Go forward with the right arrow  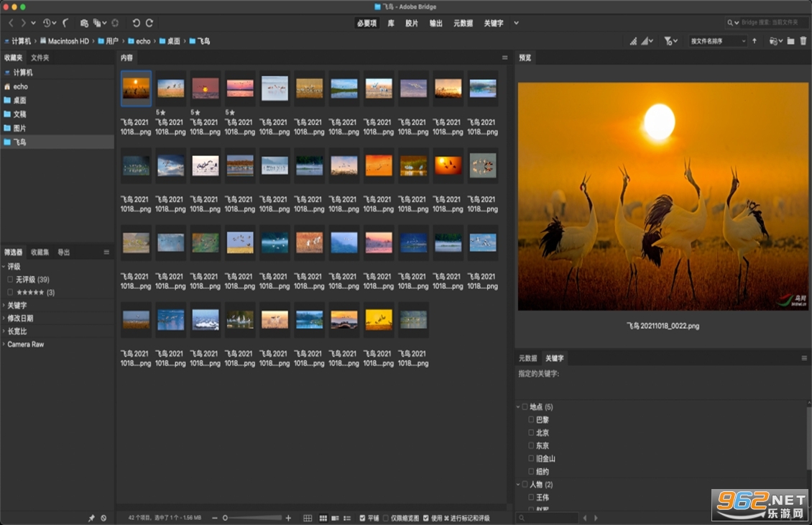coord(23,23)
